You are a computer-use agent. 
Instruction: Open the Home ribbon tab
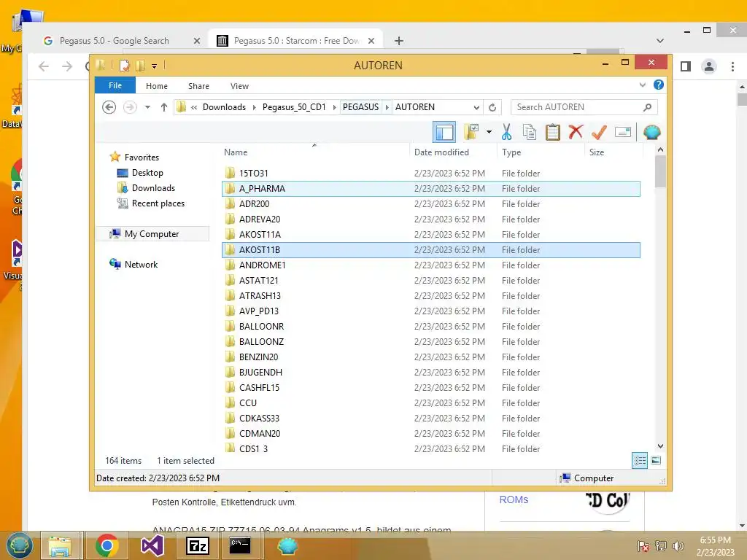click(x=157, y=86)
